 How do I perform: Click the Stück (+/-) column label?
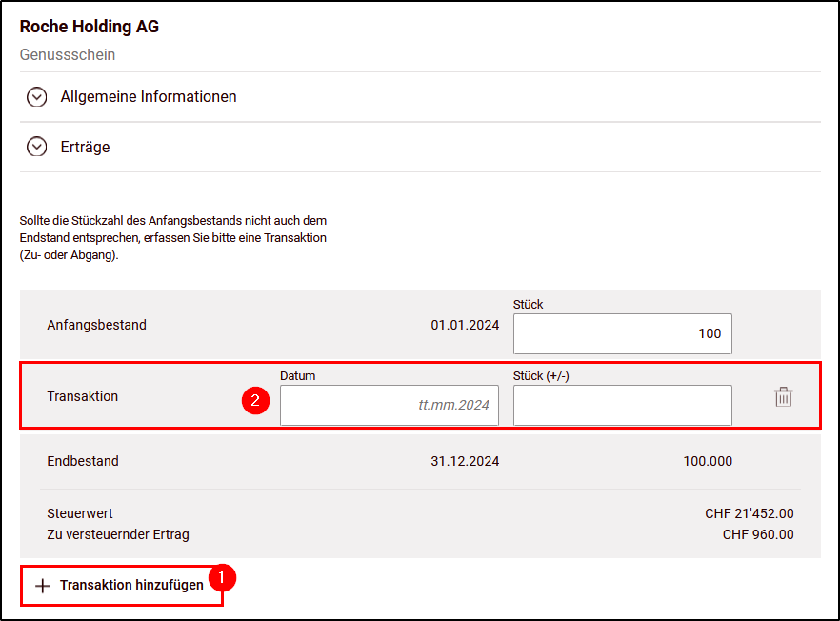541,376
